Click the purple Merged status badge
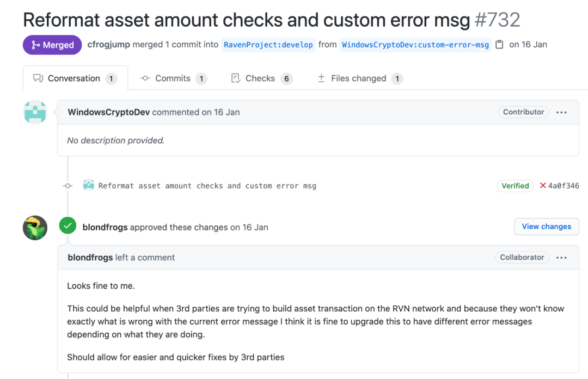588x379 pixels. tap(52, 45)
